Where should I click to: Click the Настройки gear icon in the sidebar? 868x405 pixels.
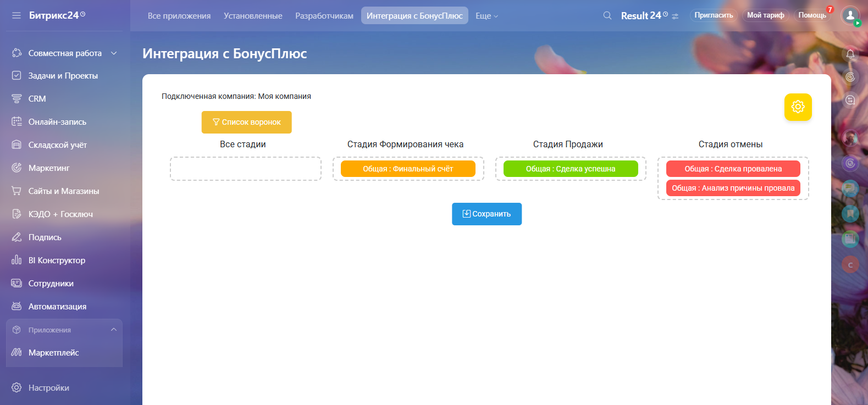pyautogui.click(x=16, y=387)
